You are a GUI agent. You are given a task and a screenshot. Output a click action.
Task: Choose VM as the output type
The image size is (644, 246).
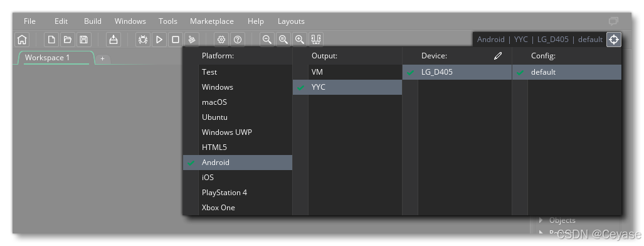click(x=347, y=72)
